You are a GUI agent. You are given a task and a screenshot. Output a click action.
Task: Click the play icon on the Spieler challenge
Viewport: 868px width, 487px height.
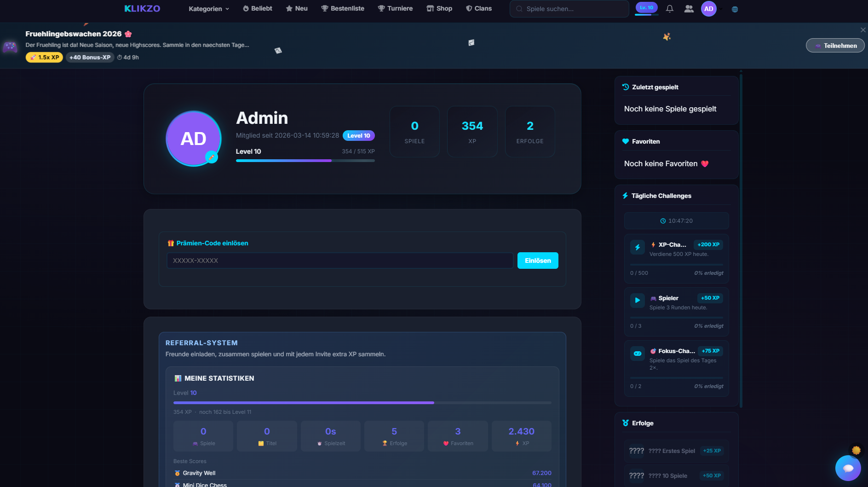(x=637, y=300)
